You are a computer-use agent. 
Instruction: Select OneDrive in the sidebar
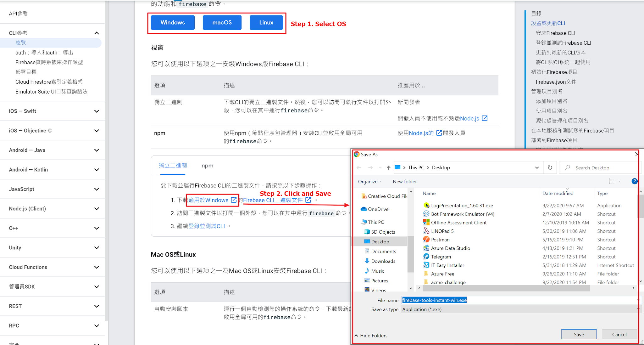376,209
